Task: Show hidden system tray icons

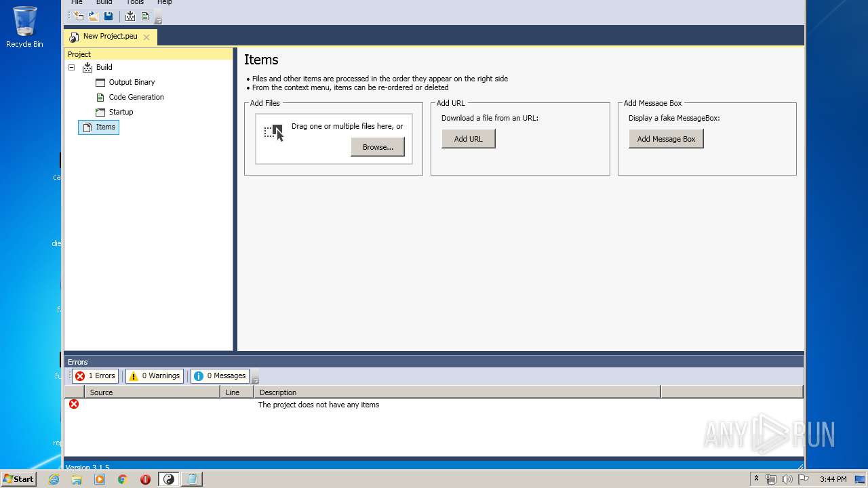Action: (756, 479)
